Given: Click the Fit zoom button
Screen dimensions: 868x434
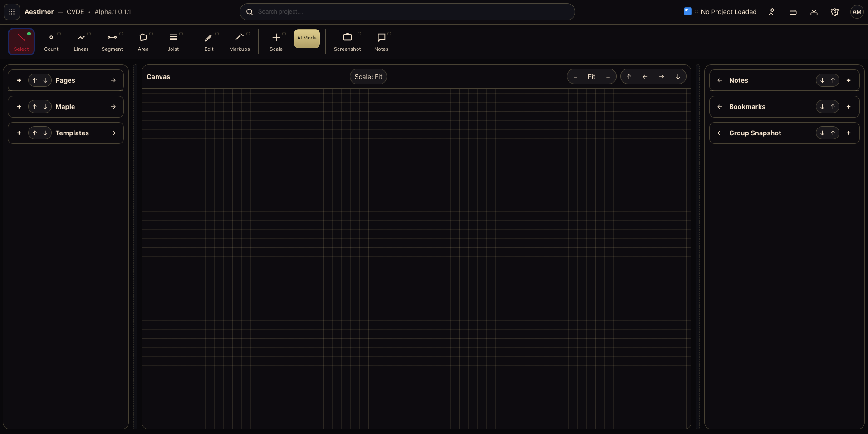Looking at the screenshot, I should point(592,77).
